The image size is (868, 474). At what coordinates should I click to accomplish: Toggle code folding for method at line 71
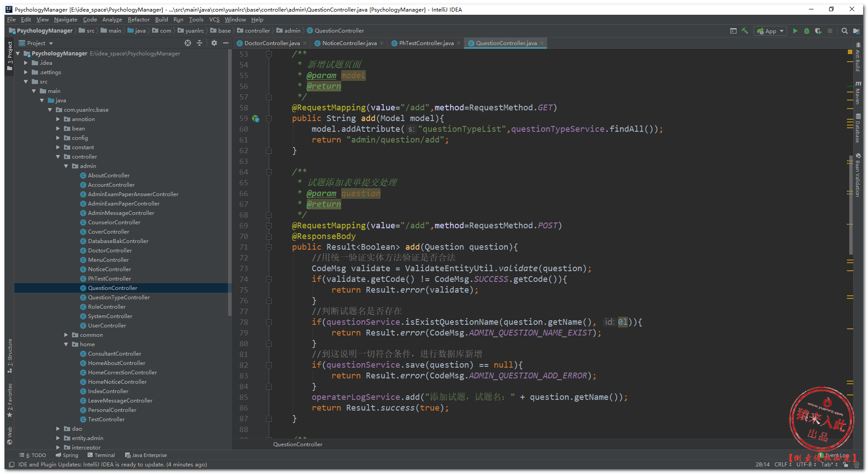click(269, 247)
